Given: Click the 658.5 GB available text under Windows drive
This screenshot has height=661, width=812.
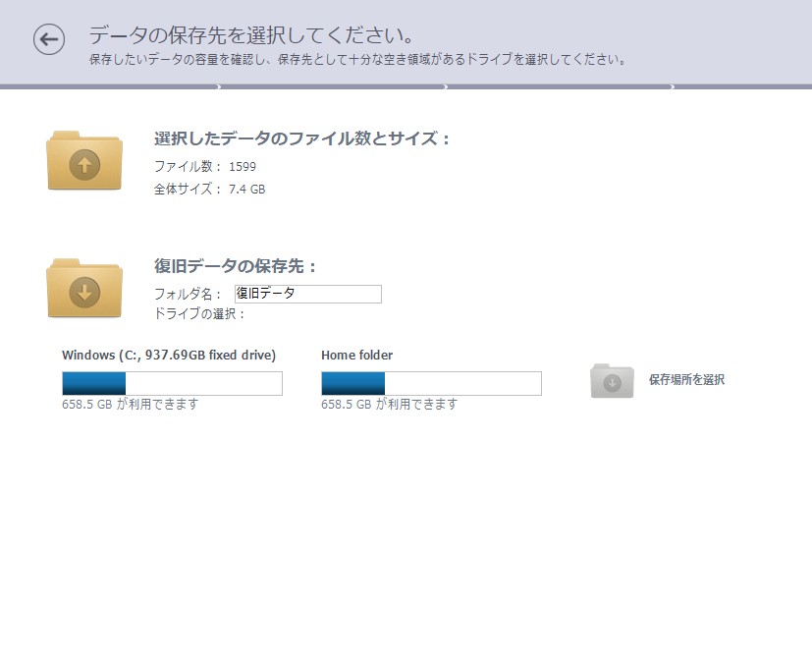Looking at the screenshot, I should click(131, 404).
